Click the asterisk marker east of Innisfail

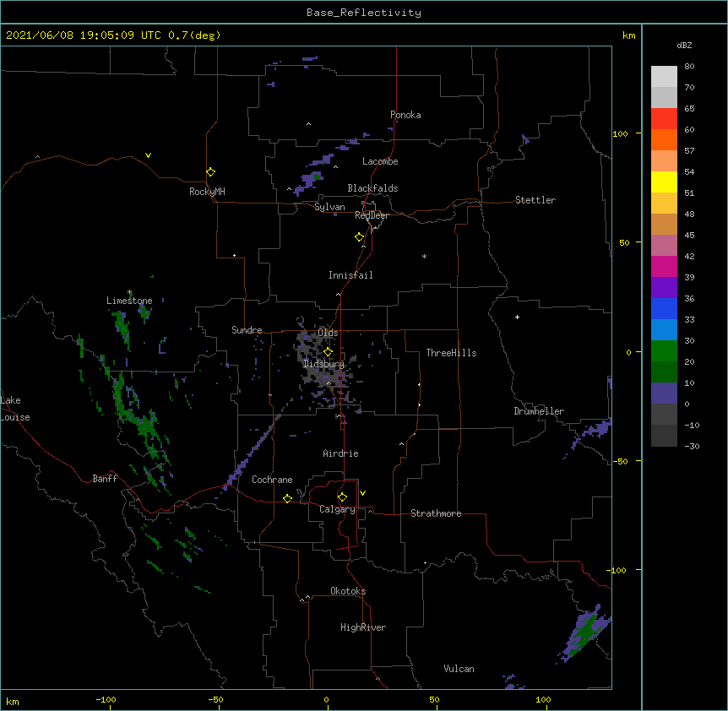coord(424,257)
